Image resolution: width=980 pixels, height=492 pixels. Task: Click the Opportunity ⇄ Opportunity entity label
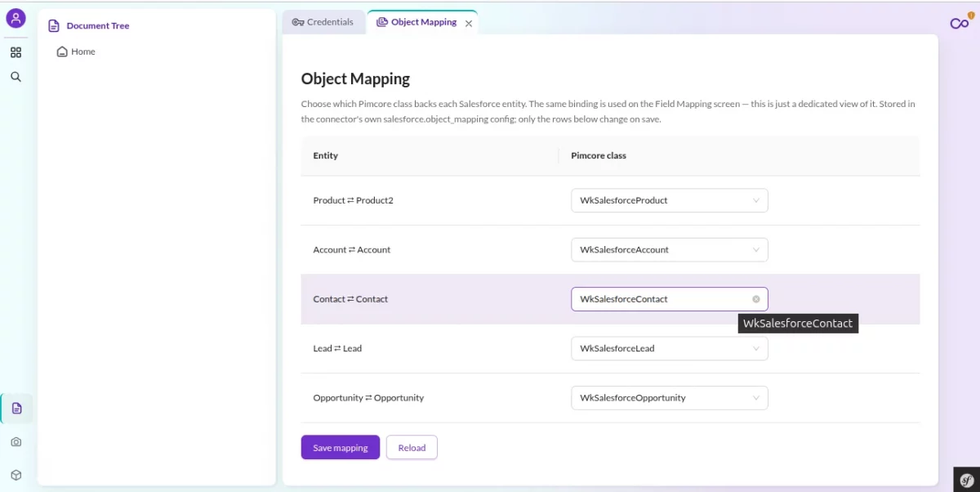pyautogui.click(x=368, y=398)
